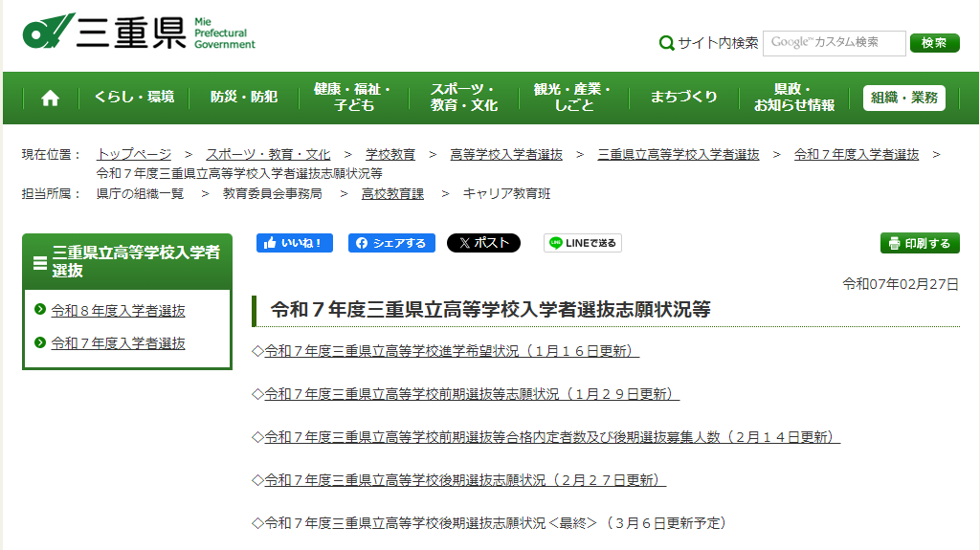
Task: Click the search magnifier icon
Action: point(667,42)
